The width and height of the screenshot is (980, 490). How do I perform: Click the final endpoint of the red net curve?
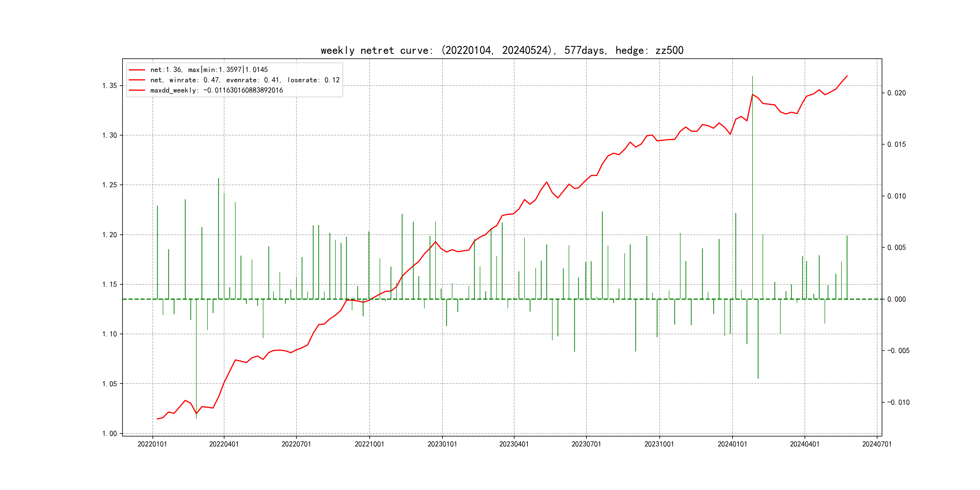tap(847, 76)
